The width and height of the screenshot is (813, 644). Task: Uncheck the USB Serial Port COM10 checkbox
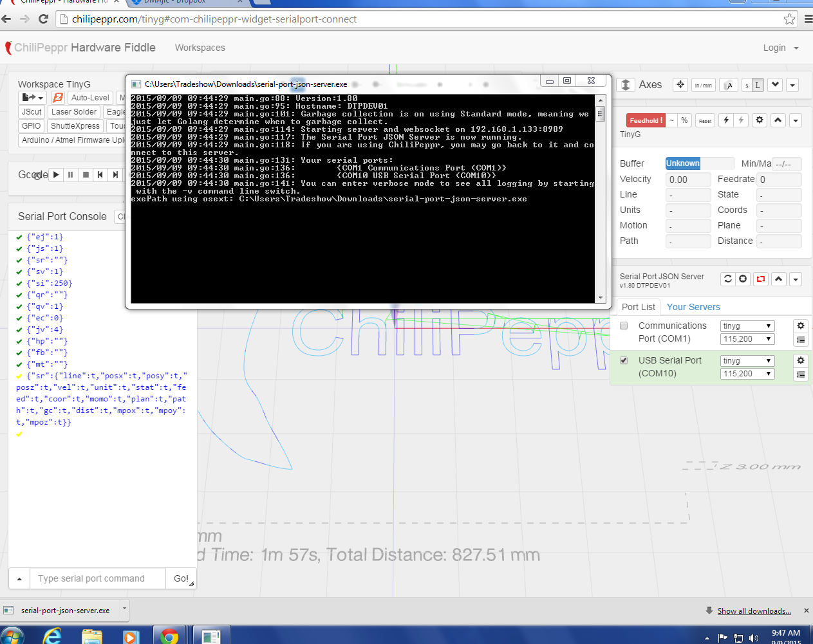[x=624, y=360]
